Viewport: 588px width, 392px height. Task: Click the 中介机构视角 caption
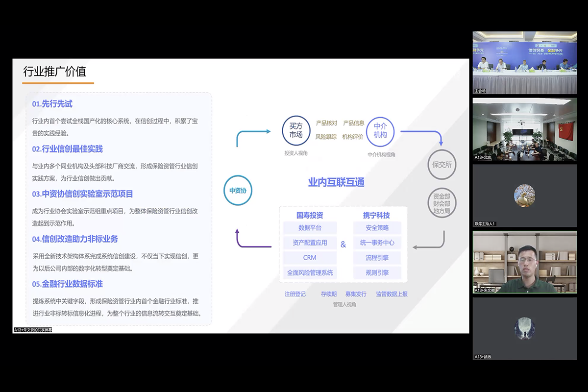point(382,154)
